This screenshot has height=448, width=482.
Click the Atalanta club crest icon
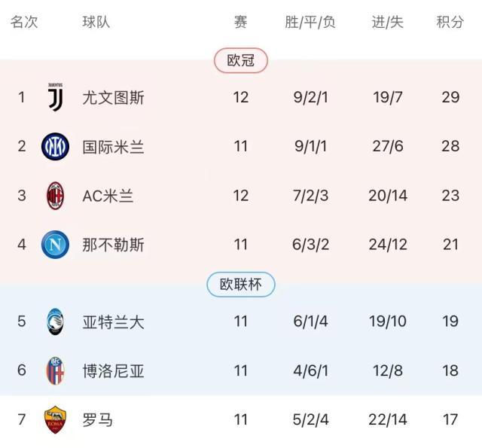(55, 322)
